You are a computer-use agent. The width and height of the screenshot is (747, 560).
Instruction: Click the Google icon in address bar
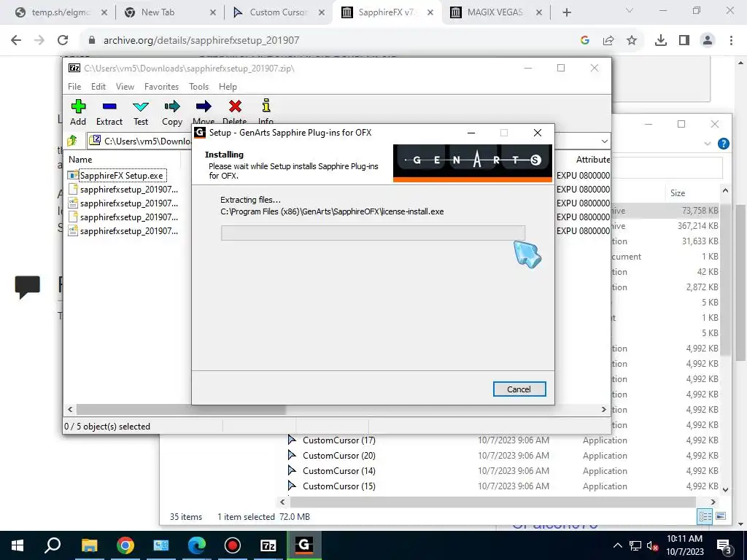585,41
